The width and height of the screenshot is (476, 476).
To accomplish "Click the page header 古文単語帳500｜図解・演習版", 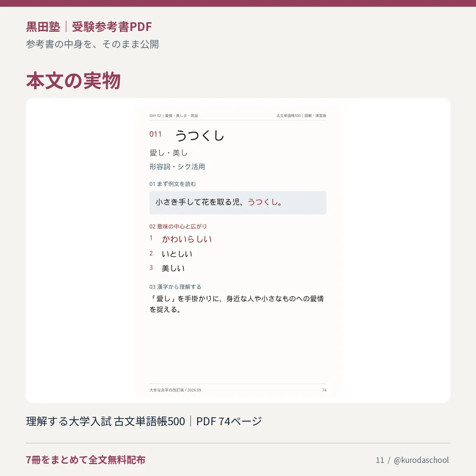I will [x=301, y=116].
